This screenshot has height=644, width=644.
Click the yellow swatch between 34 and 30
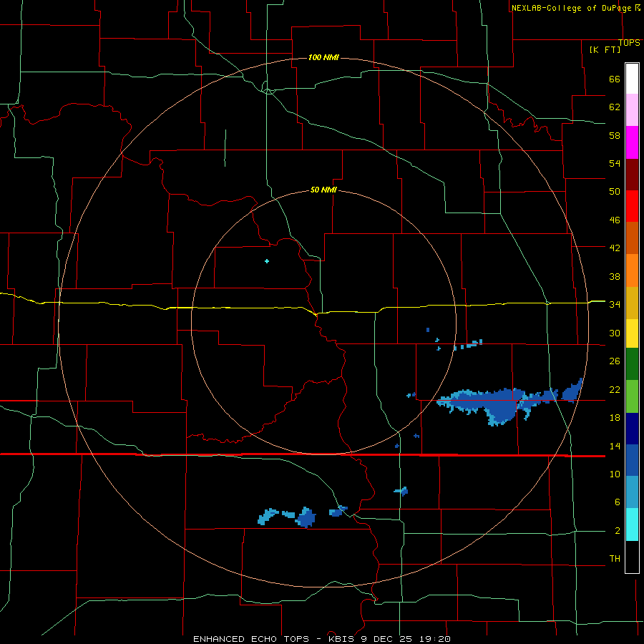point(632,333)
